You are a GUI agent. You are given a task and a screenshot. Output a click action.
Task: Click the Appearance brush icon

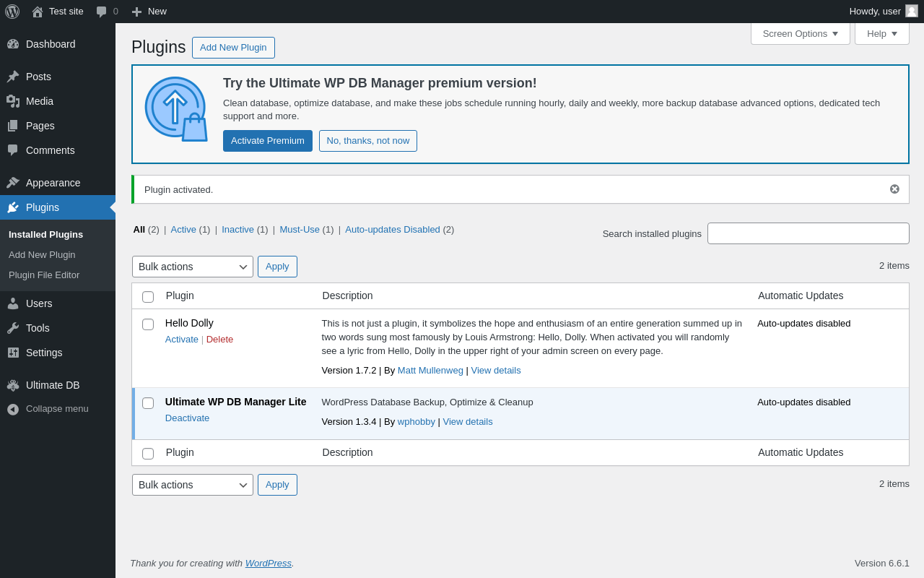pyautogui.click(x=13, y=183)
